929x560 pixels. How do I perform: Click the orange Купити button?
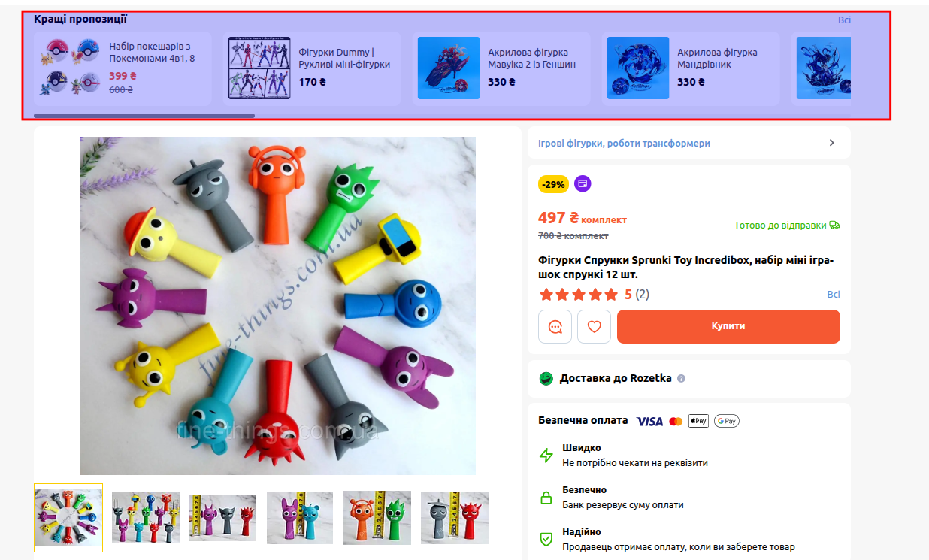coord(728,326)
